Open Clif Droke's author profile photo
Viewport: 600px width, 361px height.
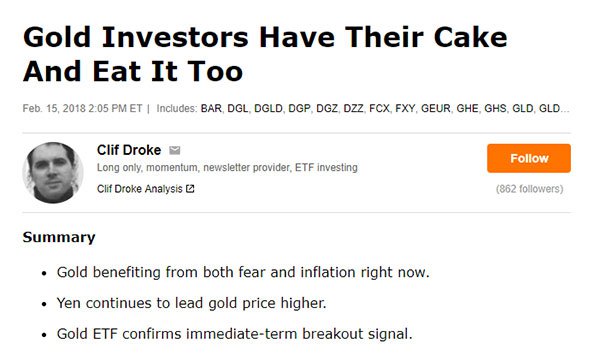tap(53, 173)
